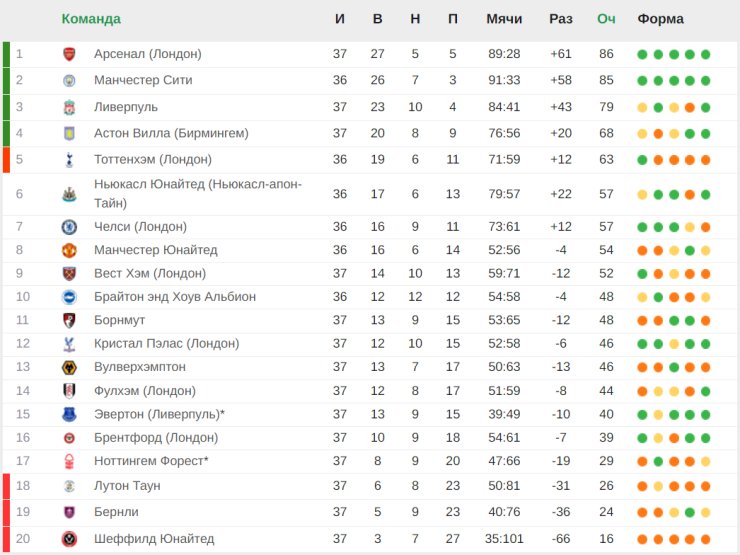Click the Chelsea club crest icon
This screenshot has height=555, width=740.
click(69, 227)
